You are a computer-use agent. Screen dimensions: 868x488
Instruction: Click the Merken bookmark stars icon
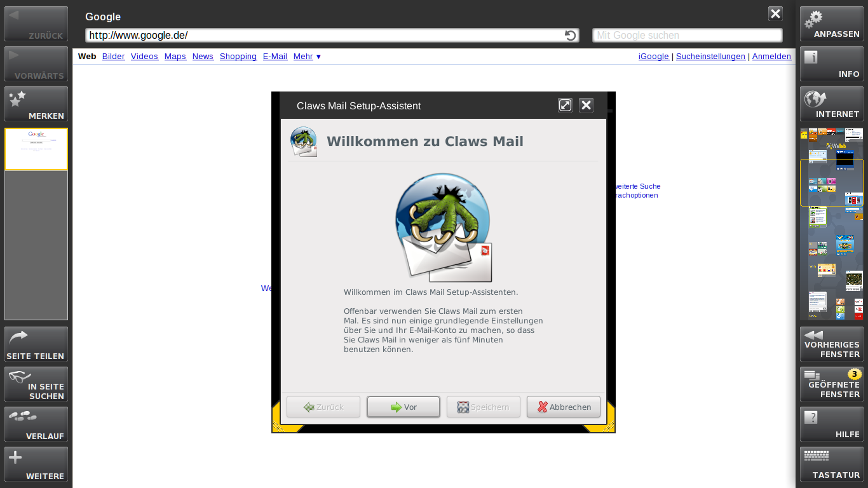click(36, 104)
